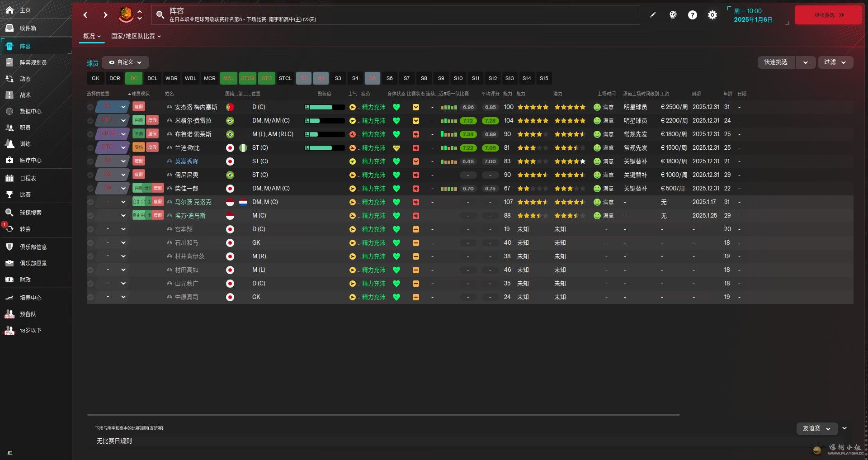Open the 主页 home icon in sidebar

point(9,10)
